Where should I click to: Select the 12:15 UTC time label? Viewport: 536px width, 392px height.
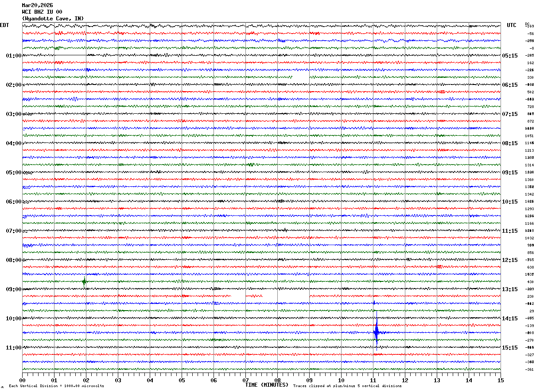point(510,260)
